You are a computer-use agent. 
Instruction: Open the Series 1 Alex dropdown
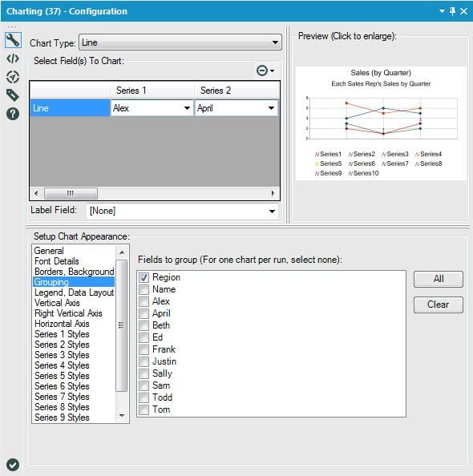tap(152, 108)
